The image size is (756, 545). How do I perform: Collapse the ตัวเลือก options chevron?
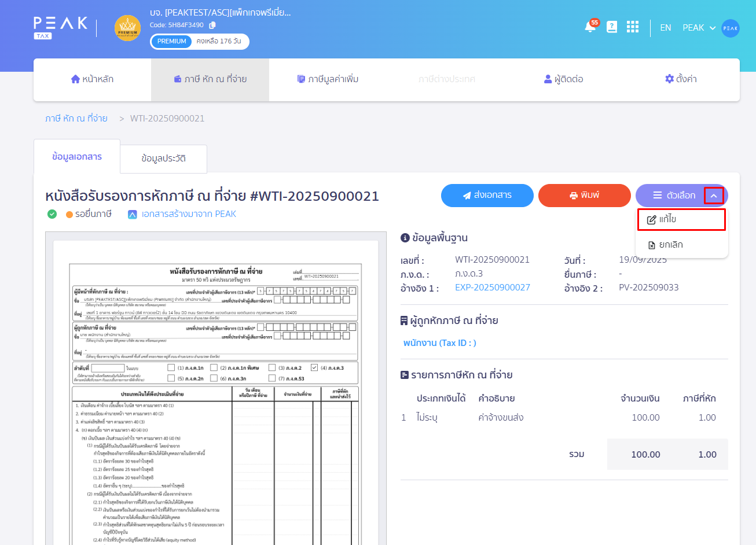(714, 196)
